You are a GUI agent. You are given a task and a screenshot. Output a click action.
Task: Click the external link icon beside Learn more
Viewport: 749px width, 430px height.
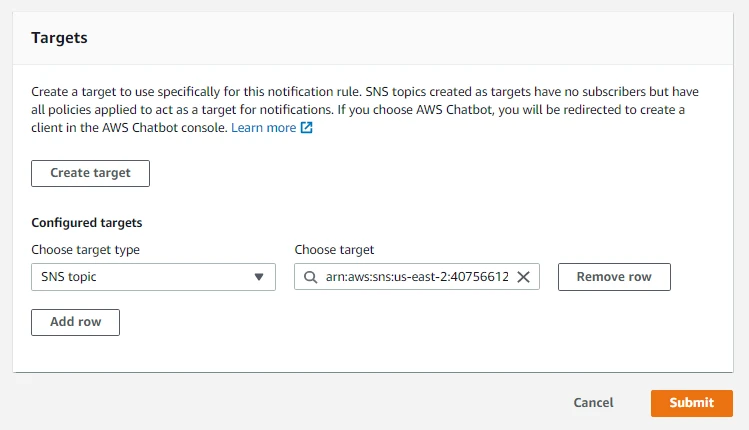point(307,128)
